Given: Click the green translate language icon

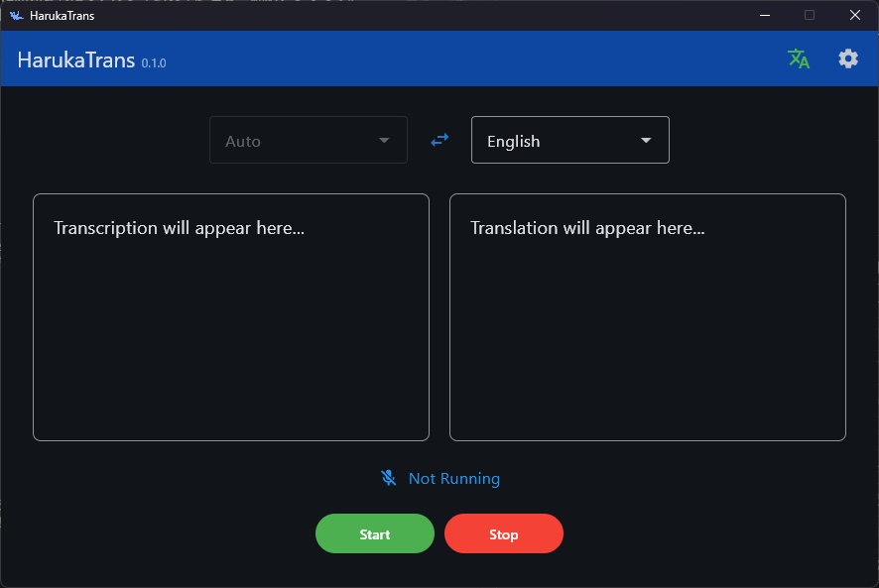Looking at the screenshot, I should 799,59.
